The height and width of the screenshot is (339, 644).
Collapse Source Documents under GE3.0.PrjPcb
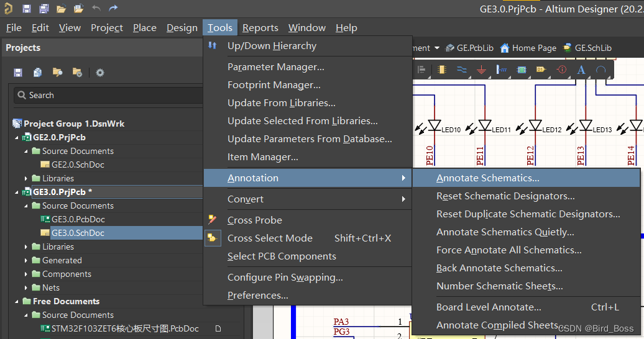[x=26, y=206]
